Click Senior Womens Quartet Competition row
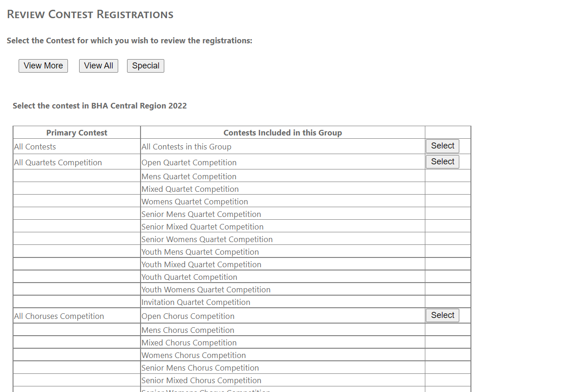The height and width of the screenshot is (392, 564). tap(207, 239)
